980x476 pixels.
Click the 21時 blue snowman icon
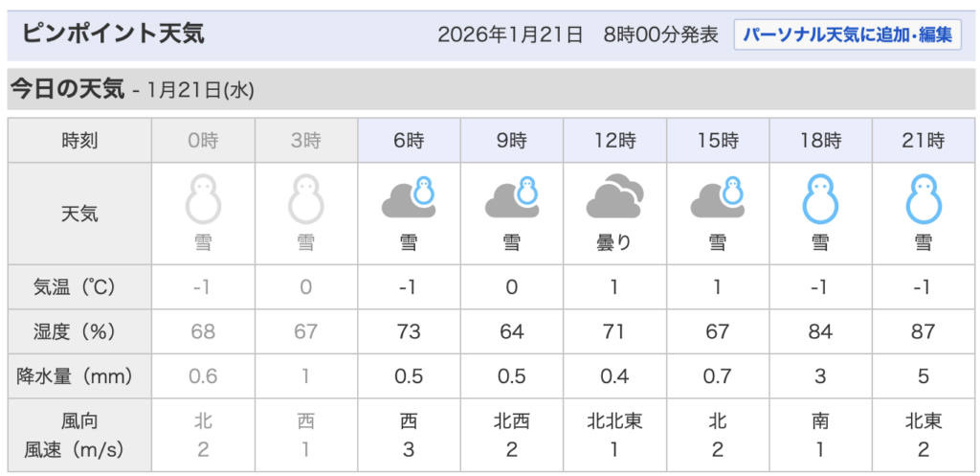tap(924, 198)
